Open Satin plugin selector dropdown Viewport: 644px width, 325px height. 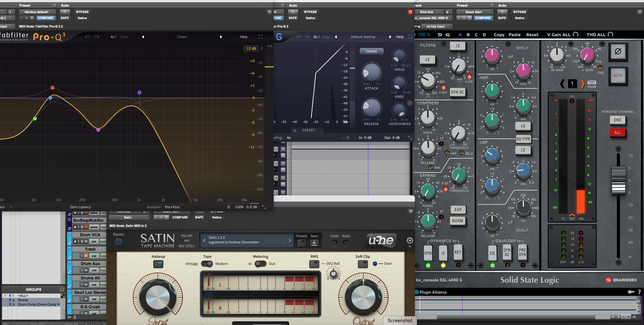(x=129, y=217)
